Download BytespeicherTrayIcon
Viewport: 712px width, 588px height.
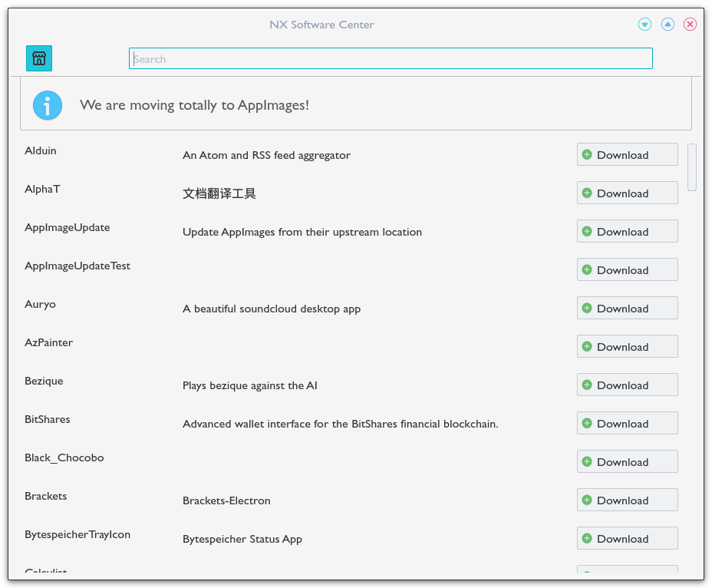click(627, 538)
